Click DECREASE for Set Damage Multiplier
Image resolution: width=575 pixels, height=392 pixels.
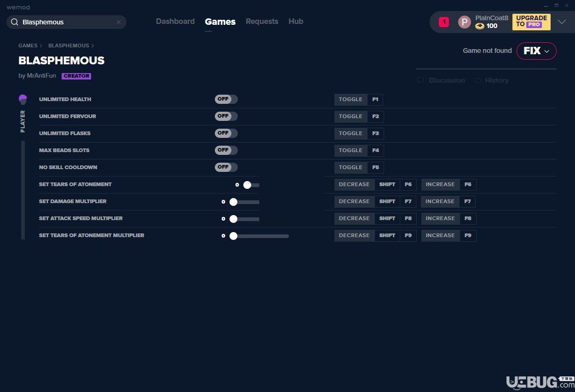[354, 201]
